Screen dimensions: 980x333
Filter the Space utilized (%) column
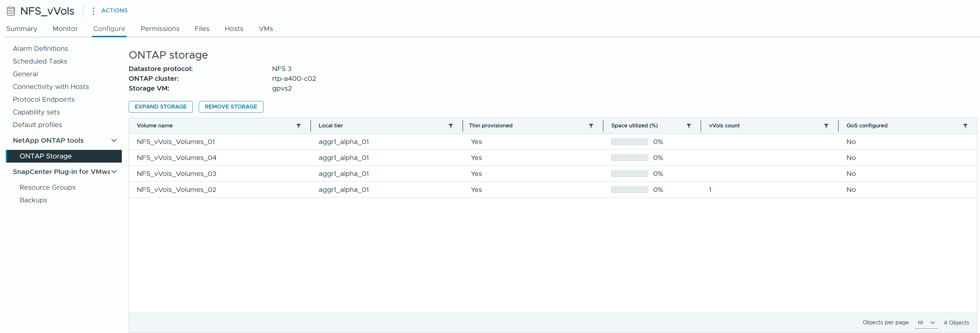[x=689, y=125]
